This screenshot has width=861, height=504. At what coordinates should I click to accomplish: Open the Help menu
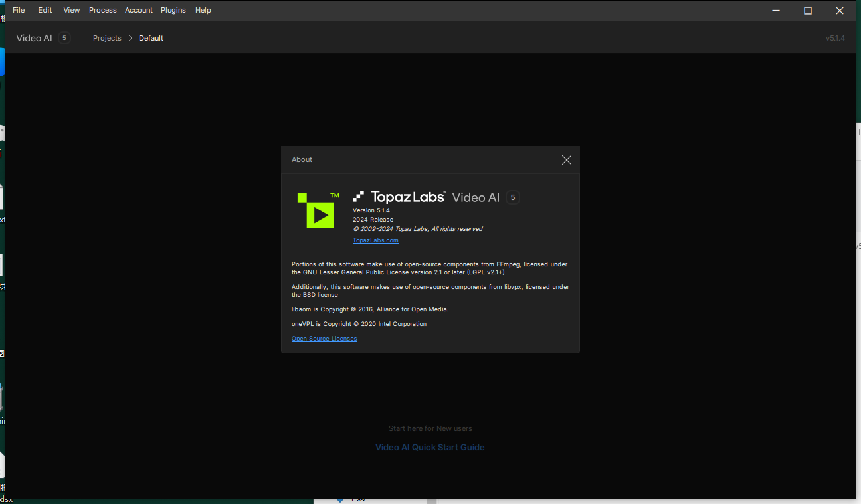[x=203, y=10]
